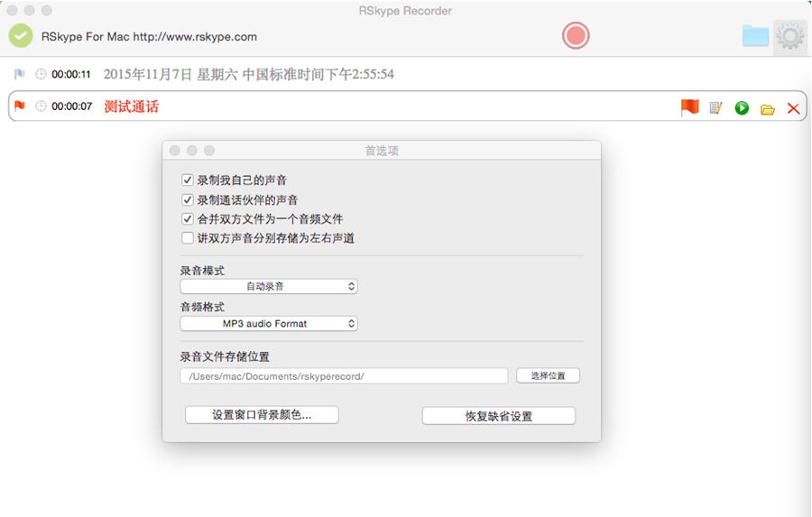
Task: Open recordings folder icon in toolbar
Action: point(755,36)
